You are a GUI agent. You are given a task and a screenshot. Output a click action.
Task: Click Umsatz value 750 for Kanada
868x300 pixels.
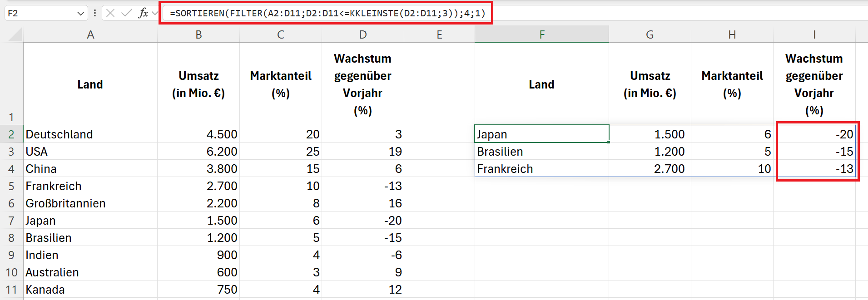pos(198,290)
